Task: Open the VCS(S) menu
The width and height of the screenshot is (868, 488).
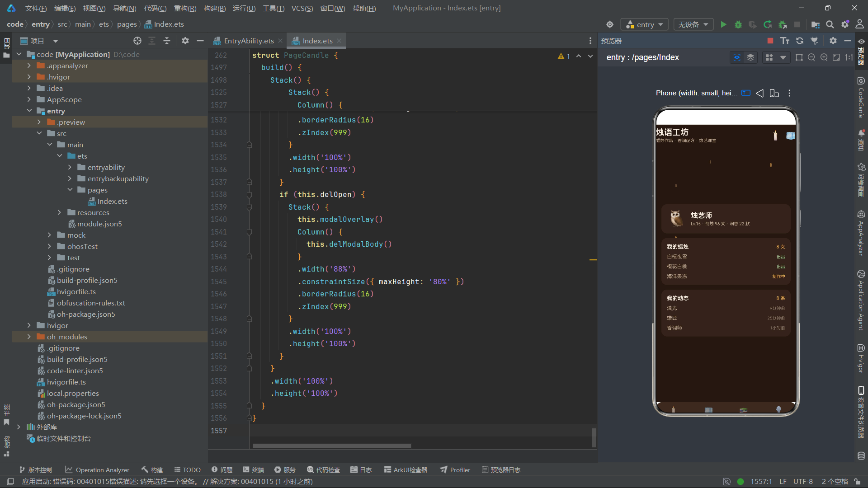Action: 302,8
